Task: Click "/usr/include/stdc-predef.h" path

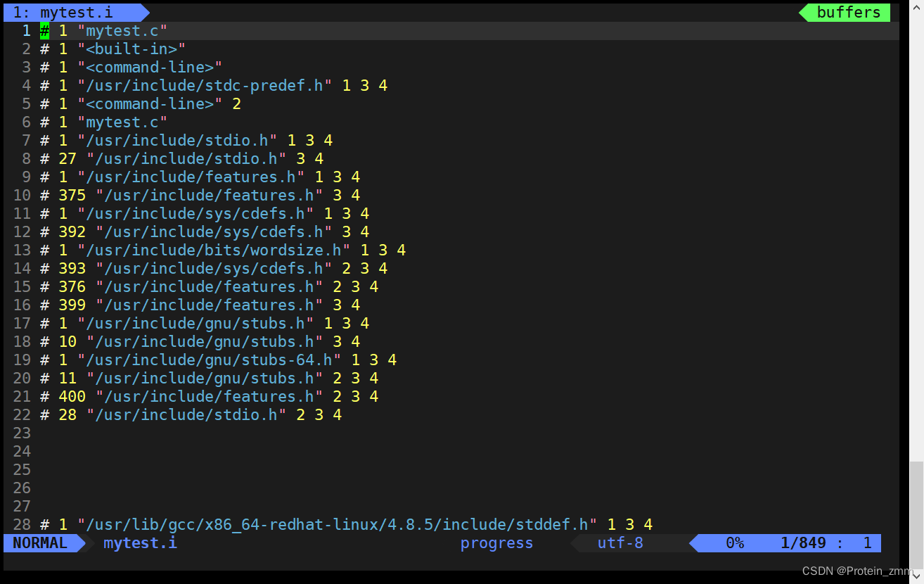Action: pyautogui.click(x=205, y=85)
